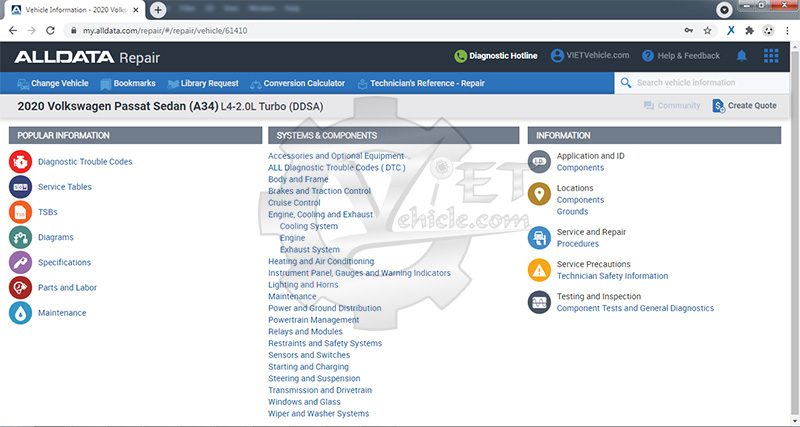Open the Conversion Calculator
The image size is (800, 427).
coord(297,83)
